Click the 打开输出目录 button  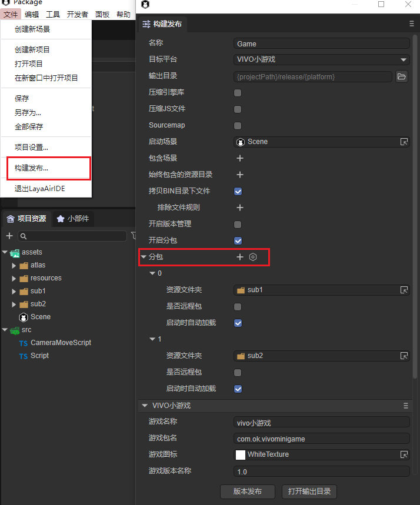(x=309, y=491)
